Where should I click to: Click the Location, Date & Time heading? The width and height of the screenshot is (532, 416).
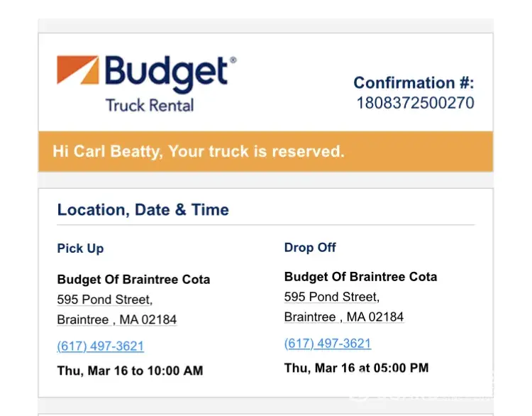click(x=143, y=209)
